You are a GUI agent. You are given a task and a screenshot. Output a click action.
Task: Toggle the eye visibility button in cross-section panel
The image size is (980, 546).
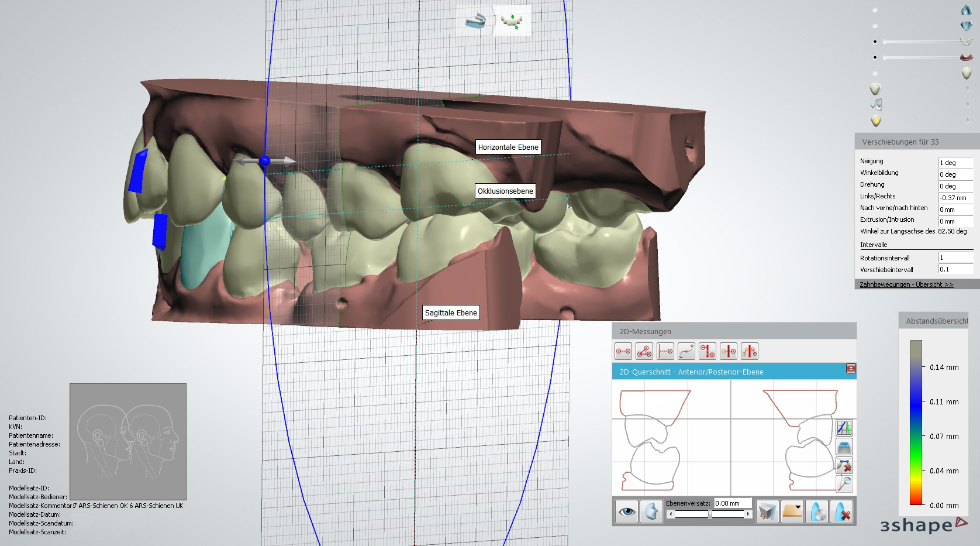point(627,512)
